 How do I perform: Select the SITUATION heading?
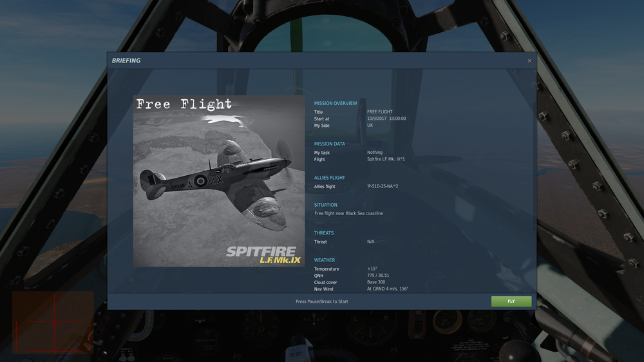coord(326,205)
